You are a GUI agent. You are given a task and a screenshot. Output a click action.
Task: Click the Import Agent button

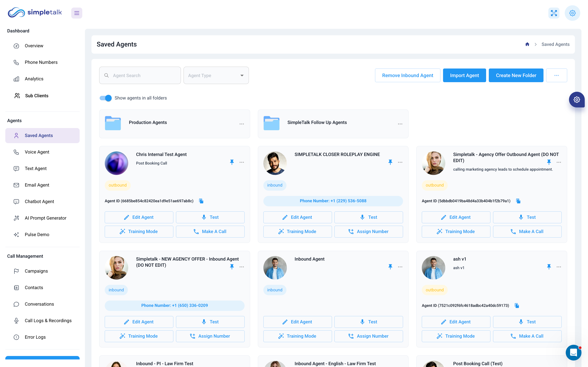(x=464, y=75)
